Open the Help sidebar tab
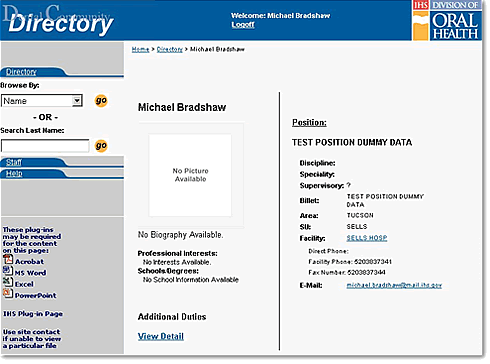Viewport: 490px width, 364px height. pyautogui.click(x=14, y=174)
